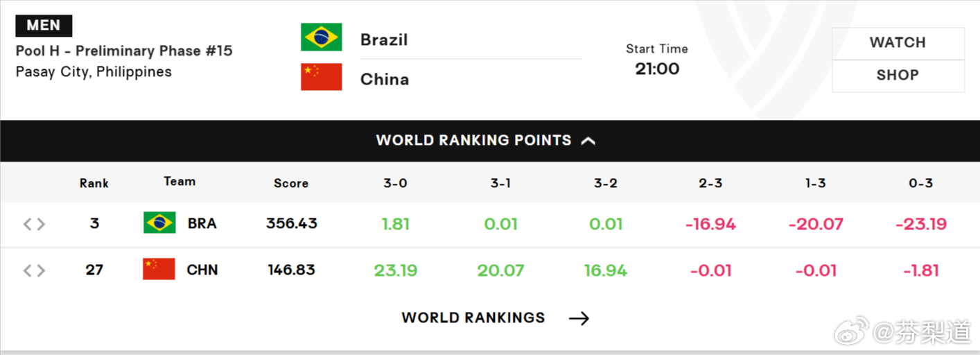Click the Brazil flag in match header
The image size is (980, 355).
321,37
